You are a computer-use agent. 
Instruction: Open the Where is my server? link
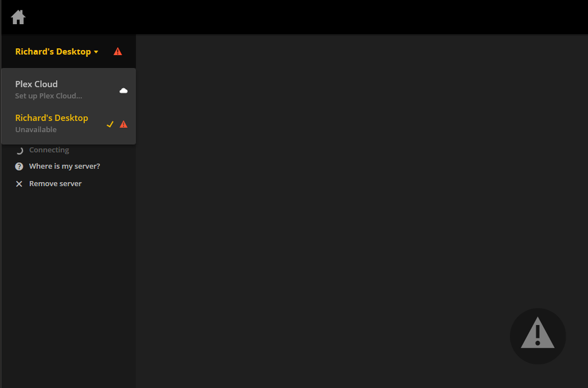point(64,166)
